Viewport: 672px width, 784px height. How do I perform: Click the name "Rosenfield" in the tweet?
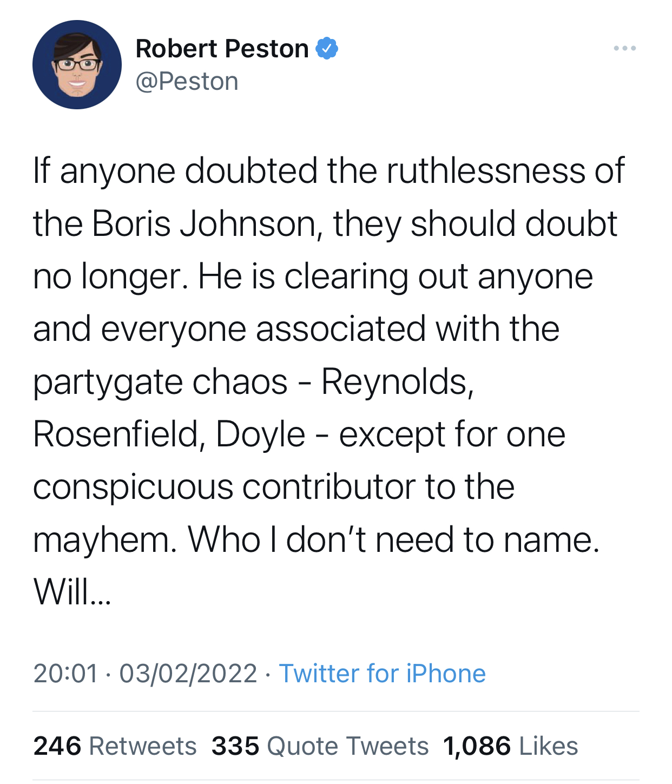[115, 434]
